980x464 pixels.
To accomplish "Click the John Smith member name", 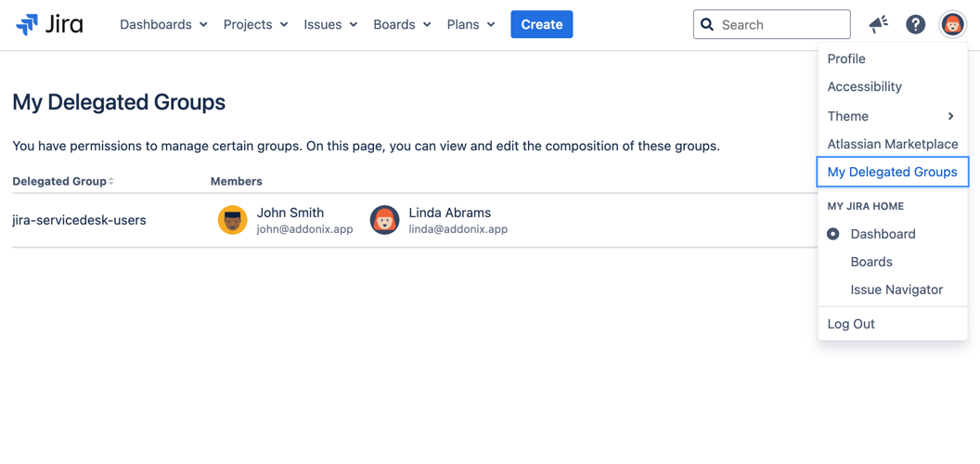I will (290, 213).
